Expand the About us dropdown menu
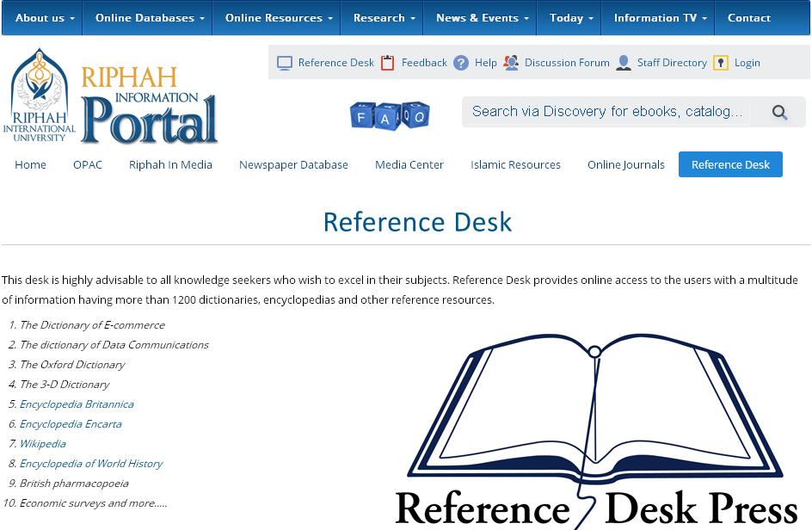 coord(45,17)
